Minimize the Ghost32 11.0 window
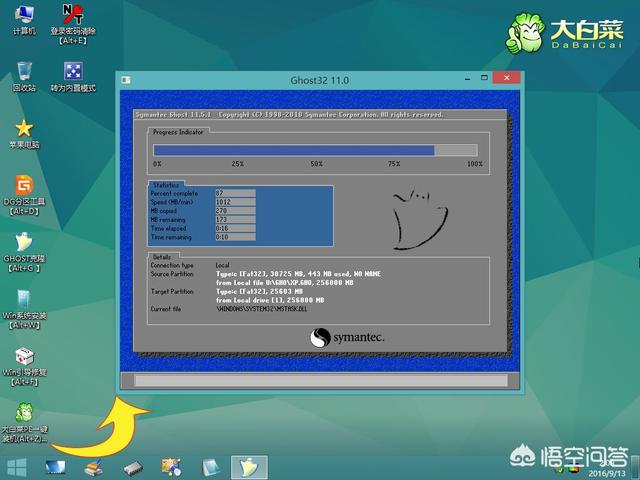Screen dimensions: 640x480 [x=468, y=78]
